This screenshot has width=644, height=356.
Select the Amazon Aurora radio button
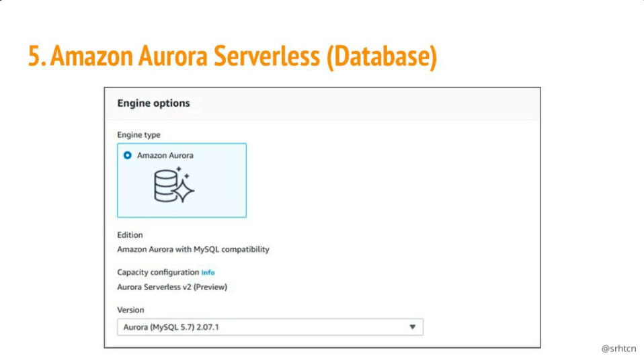point(128,155)
